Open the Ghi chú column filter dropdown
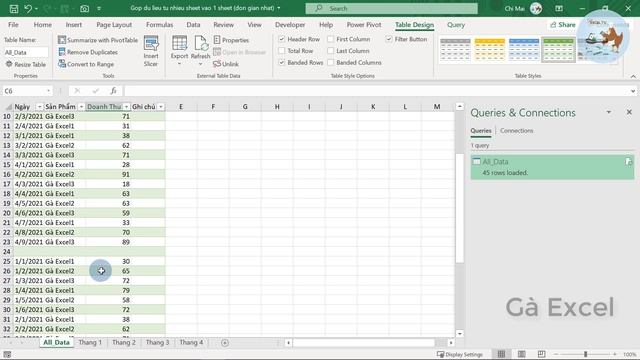 point(161,107)
